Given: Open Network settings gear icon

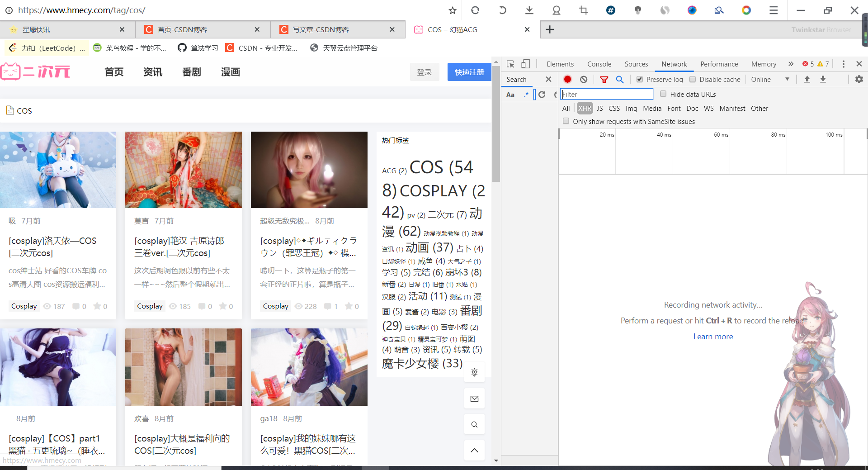Looking at the screenshot, I should [859, 79].
